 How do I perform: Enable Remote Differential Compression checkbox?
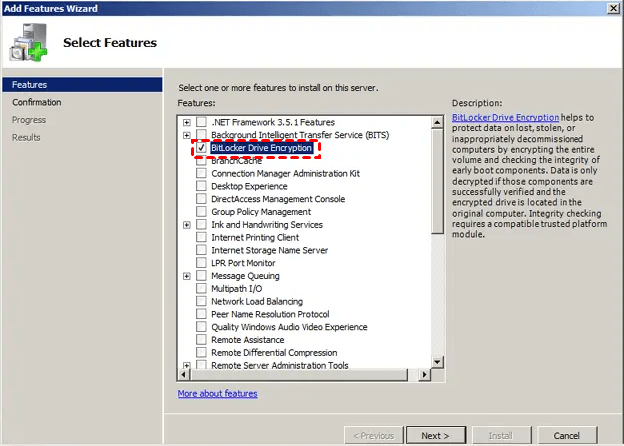tap(201, 353)
